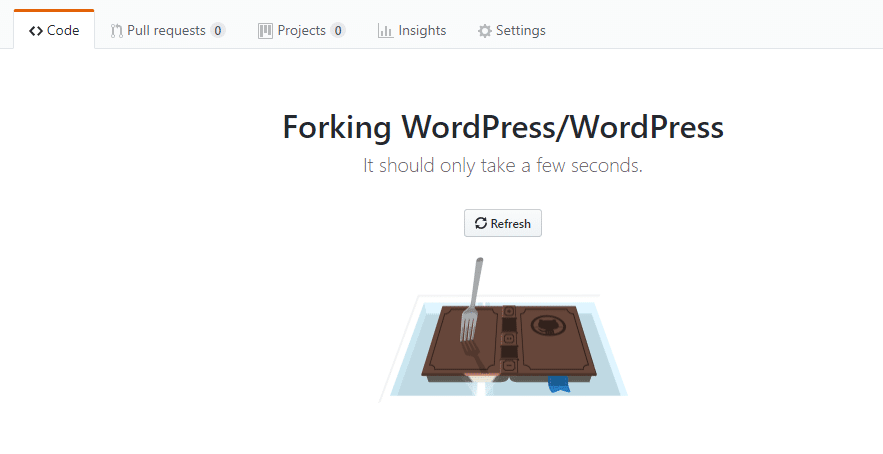Click the Pull requests count badge
Image resolution: width=883 pixels, height=454 pixels.
coord(218,31)
